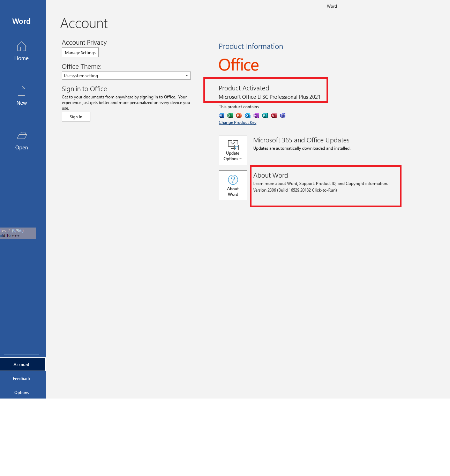The image size is (450, 476).
Task: Click the 'Account' page title
Action: coord(84,23)
